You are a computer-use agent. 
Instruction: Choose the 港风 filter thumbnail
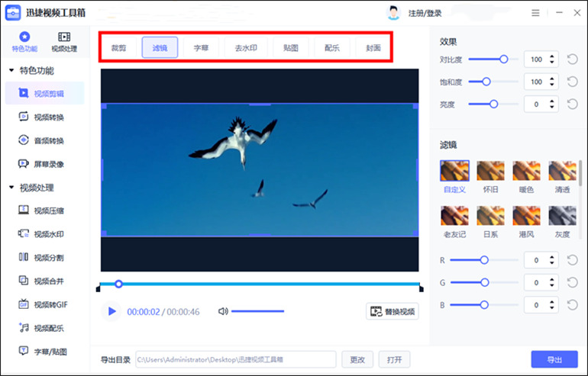pos(526,215)
